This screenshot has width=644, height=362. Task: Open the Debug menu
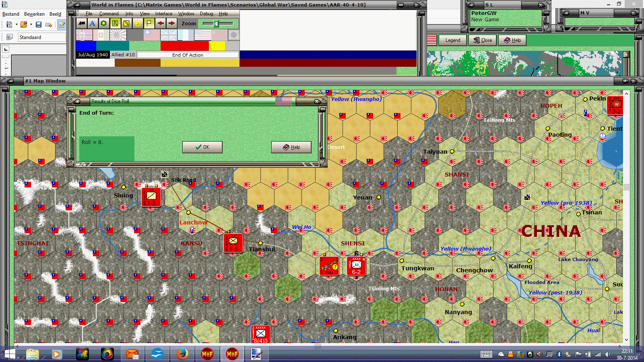pos(206,13)
